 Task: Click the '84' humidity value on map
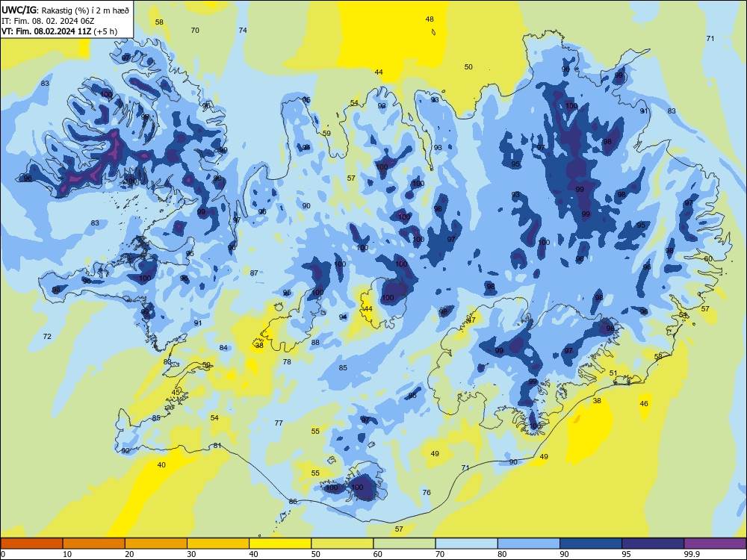point(223,348)
